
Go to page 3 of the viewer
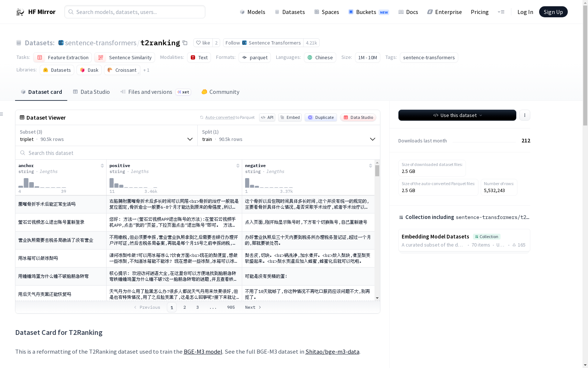pos(197,307)
